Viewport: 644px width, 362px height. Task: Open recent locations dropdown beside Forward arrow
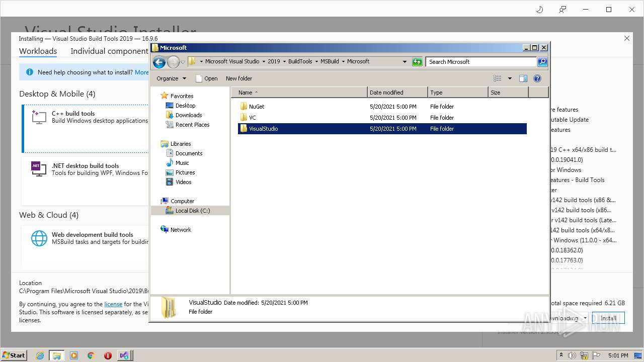click(183, 62)
